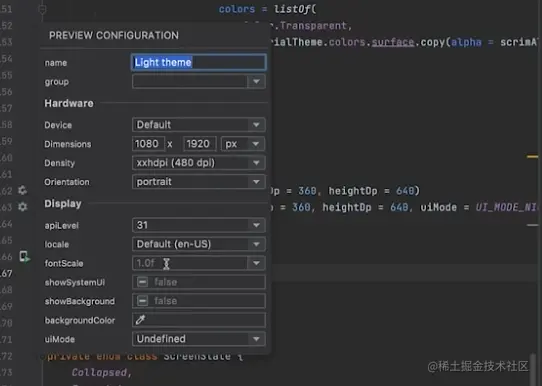Image resolution: width=542 pixels, height=386 pixels.
Task: Click the PREVIEW CONFIGURATION title
Action: 114,35
